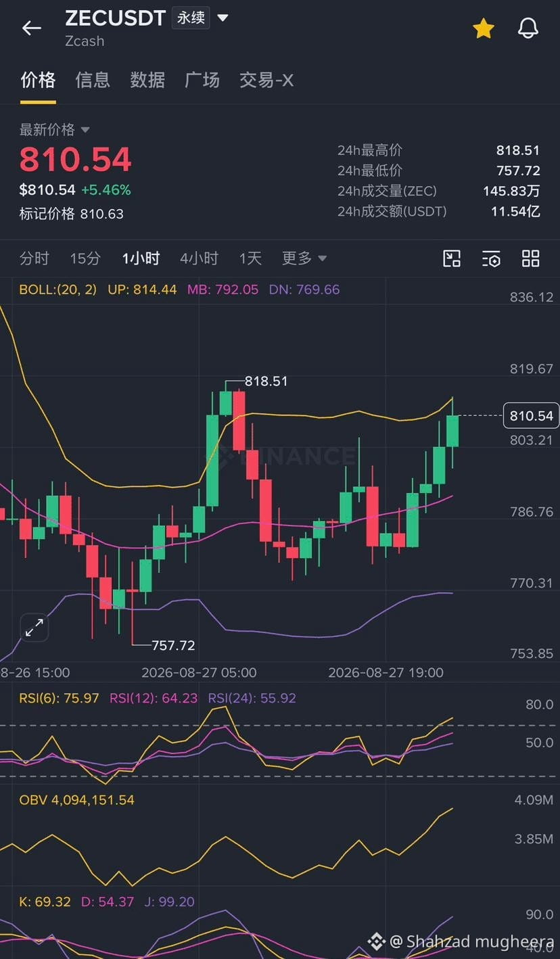The width and height of the screenshot is (560, 959).
Task: Open the four-square grid layout icon
Action: click(531, 258)
